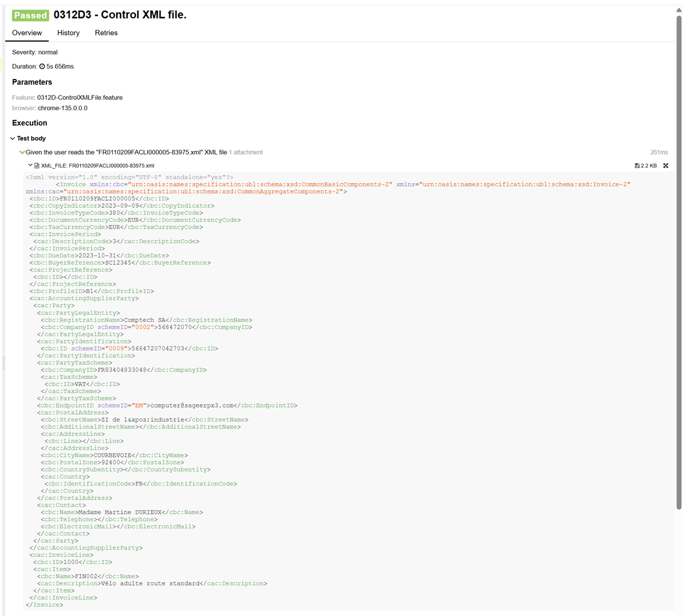The height and width of the screenshot is (616, 683).
Task: Click the XML_FILE attachment file name
Action: click(x=98, y=166)
